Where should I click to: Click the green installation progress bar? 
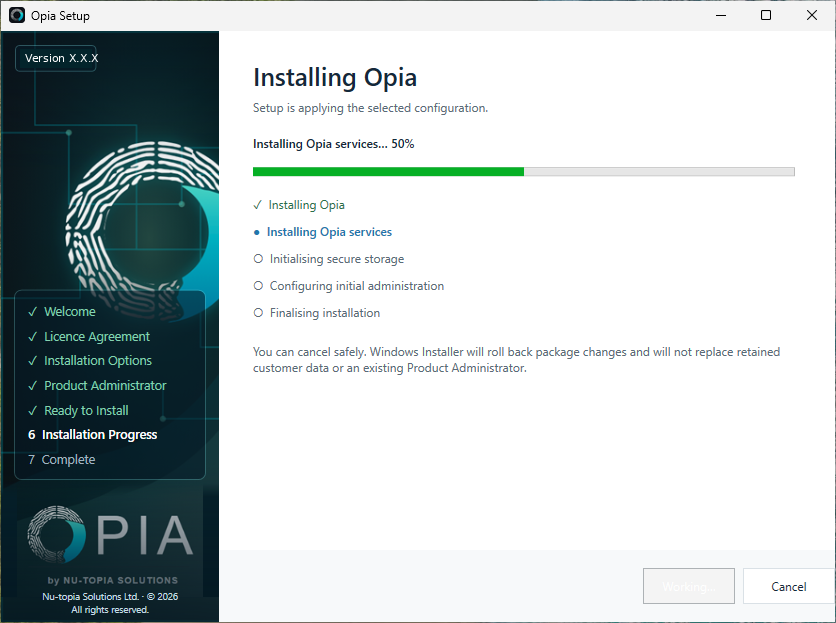coord(524,171)
